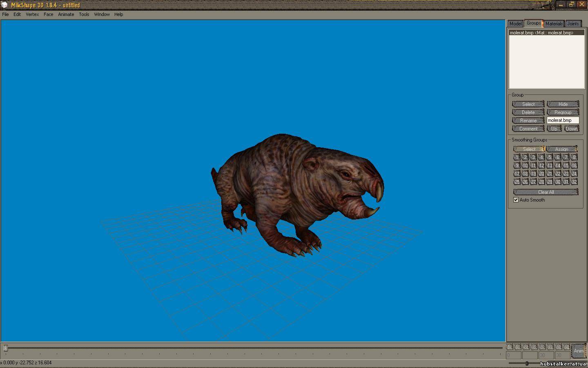Open the Edit menu
This screenshot has height=368, width=588.
point(17,14)
